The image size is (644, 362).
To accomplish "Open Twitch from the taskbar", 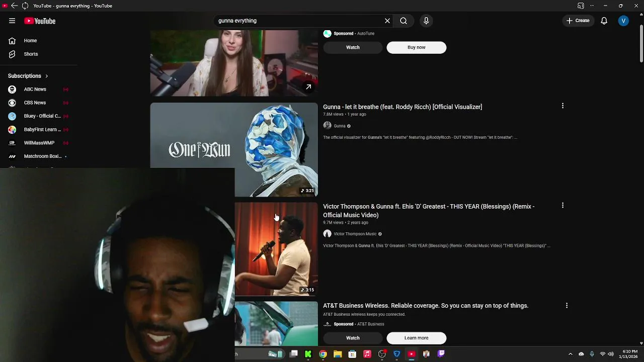I will click(441, 354).
